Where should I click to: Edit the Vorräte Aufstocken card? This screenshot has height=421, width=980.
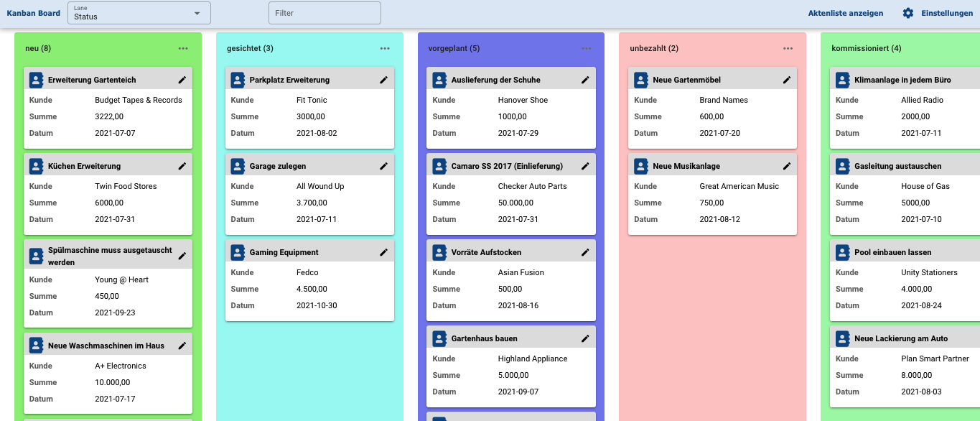pyautogui.click(x=586, y=252)
